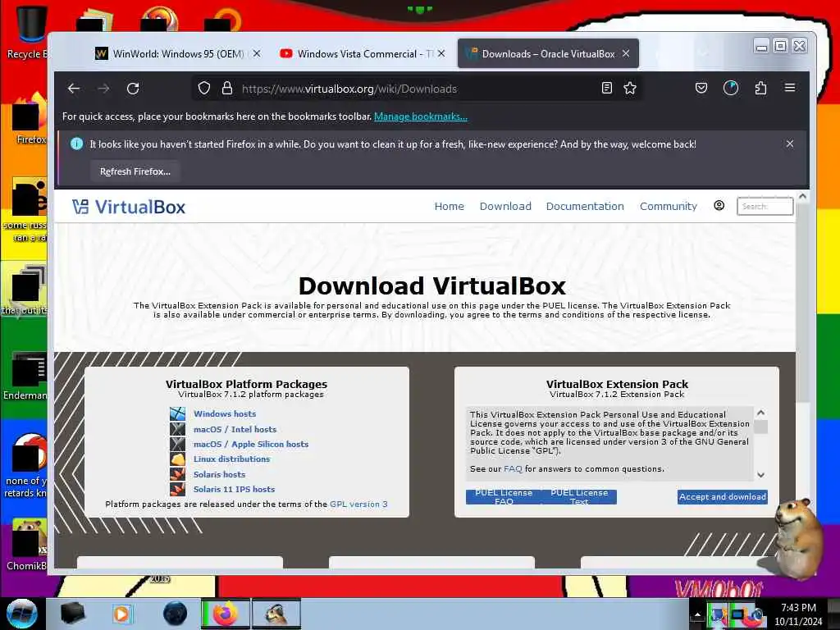
Task: Open the tracking protection shield icon
Action: [x=204, y=88]
